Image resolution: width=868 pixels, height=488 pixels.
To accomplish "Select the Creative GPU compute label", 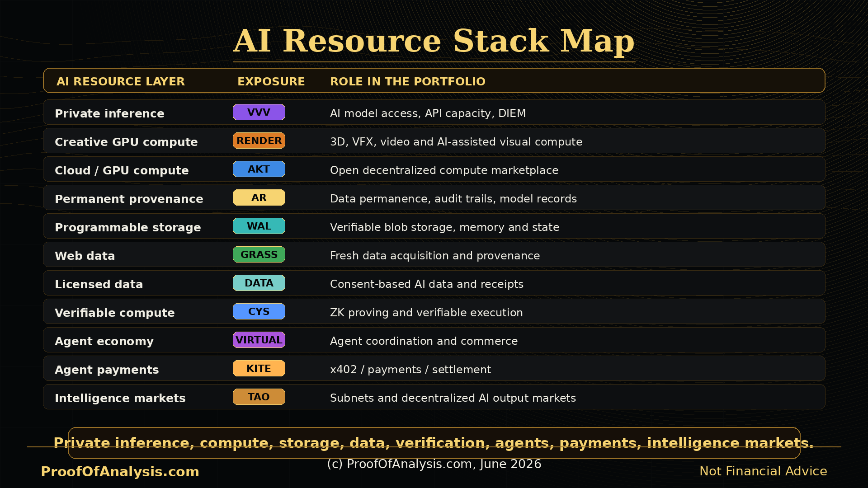I will click(126, 142).
